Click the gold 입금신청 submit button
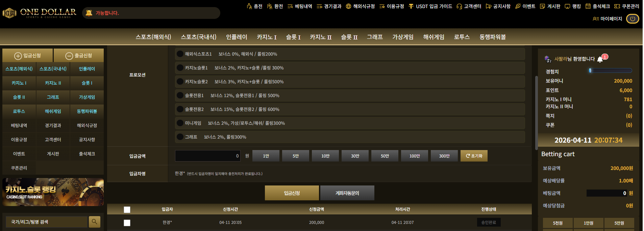 point(292,193)
